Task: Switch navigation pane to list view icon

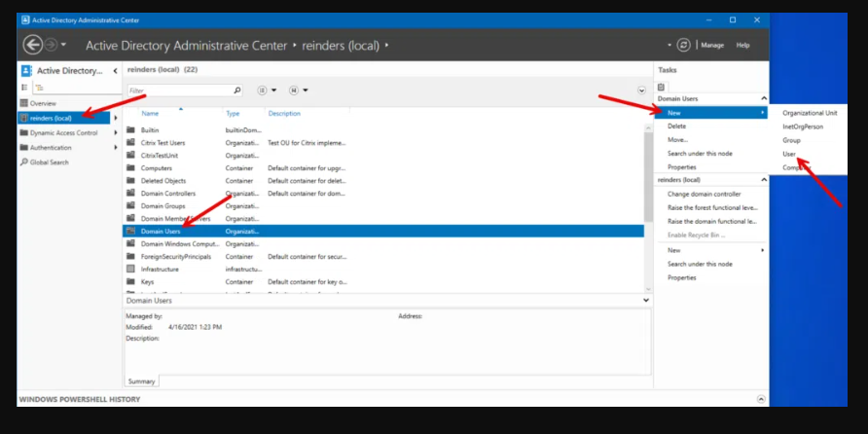Action: coord(25,87)
